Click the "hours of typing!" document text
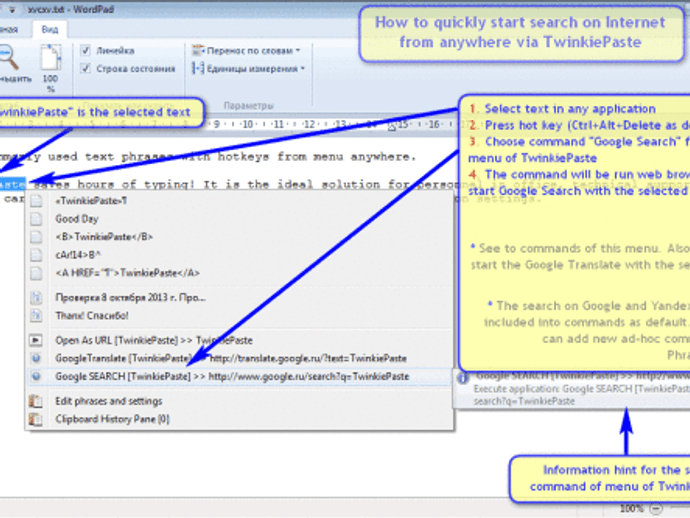 point(137,184)
